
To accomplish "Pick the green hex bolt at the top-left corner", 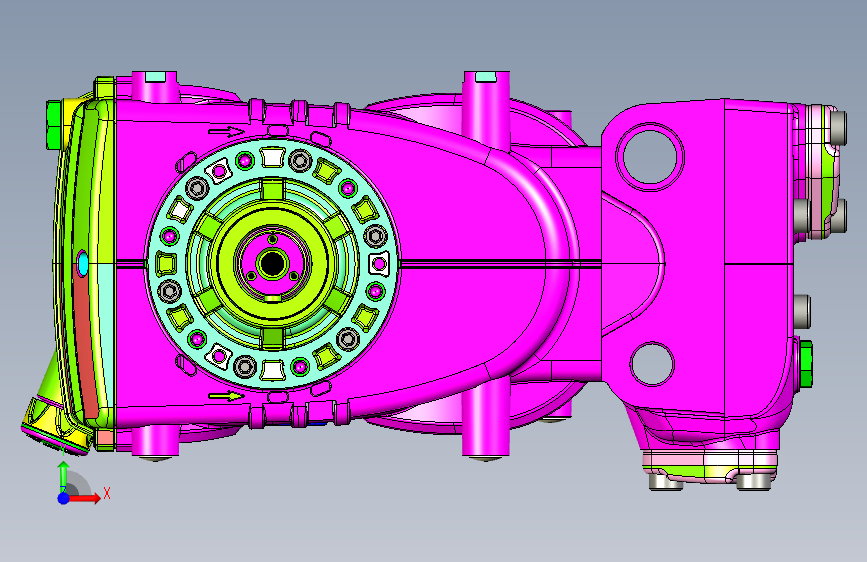I will pyautogui.click(x=53, y=124).
